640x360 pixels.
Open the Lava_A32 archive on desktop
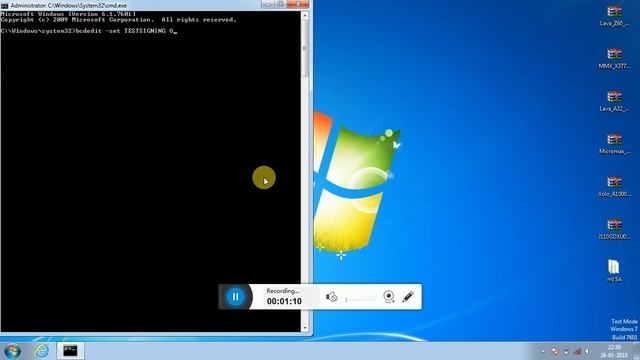[x=614, y=102]
